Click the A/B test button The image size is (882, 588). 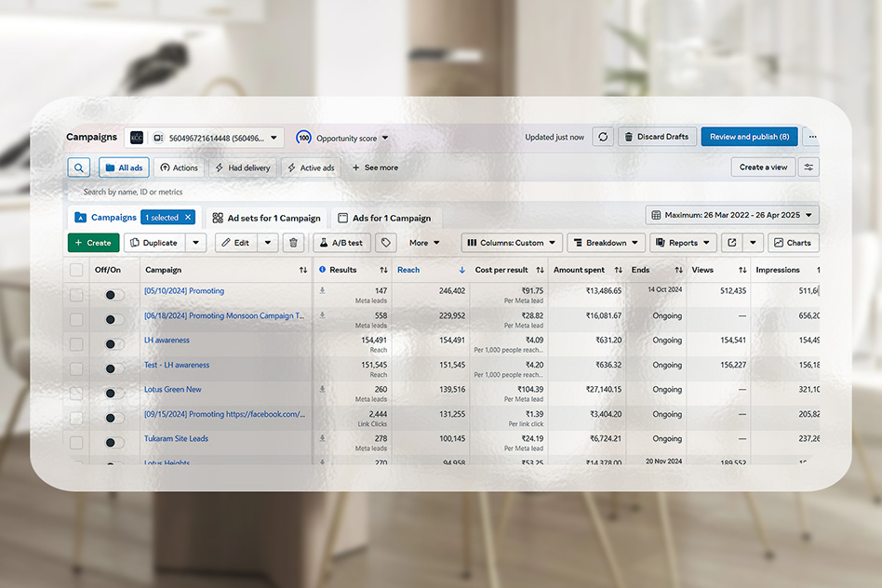coord(341,243)
